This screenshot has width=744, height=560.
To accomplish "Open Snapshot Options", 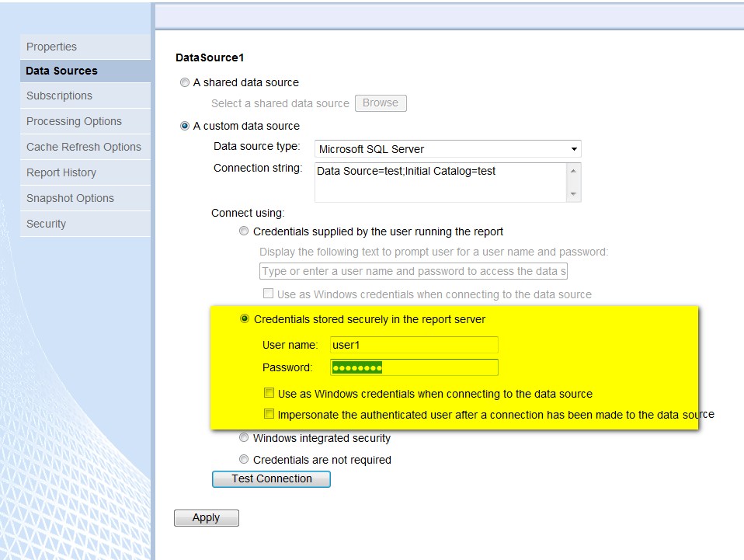I will pyautogui.click(x=70, y=198).
